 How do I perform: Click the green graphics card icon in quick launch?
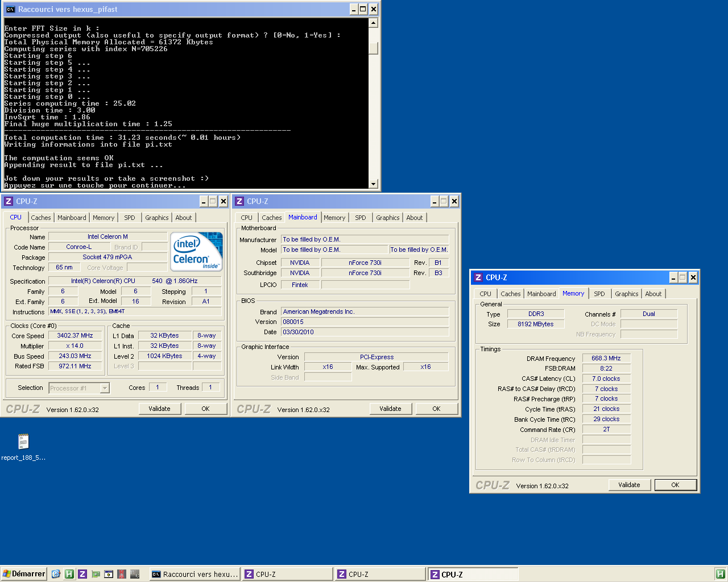96,574
